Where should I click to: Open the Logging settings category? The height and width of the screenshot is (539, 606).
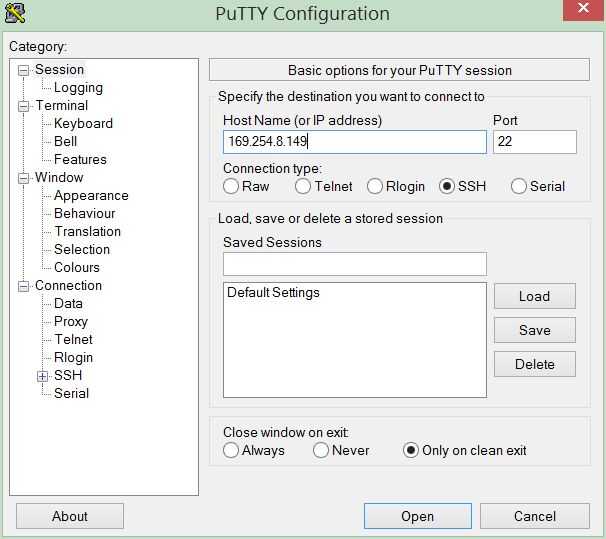(78, 88)
